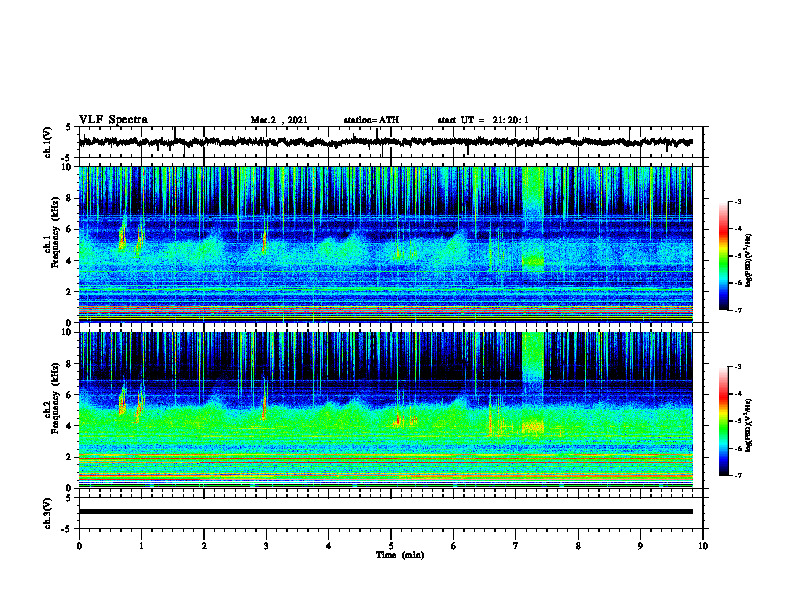
Task: Click the ch.1 color bar's log(PSD) label
Action: point(749,260)
